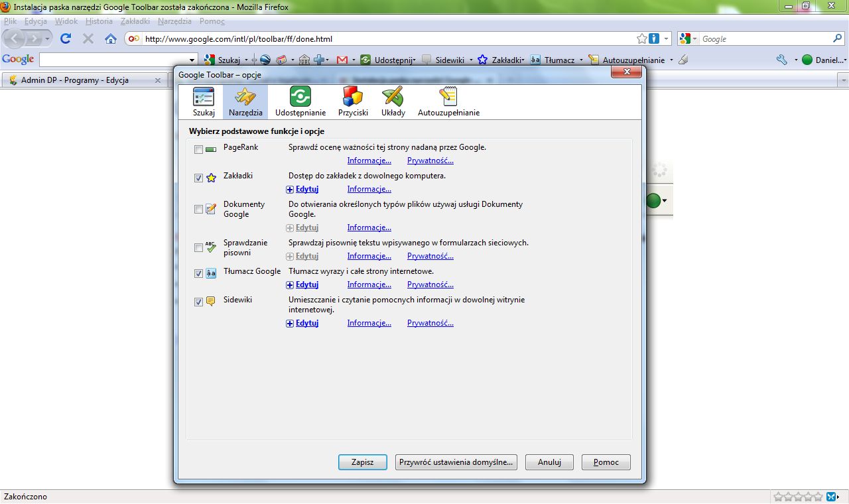The height and width of the screenshot is (504, 849).
Task: Click the Zapisz button
Action: (x=363, y=462)
